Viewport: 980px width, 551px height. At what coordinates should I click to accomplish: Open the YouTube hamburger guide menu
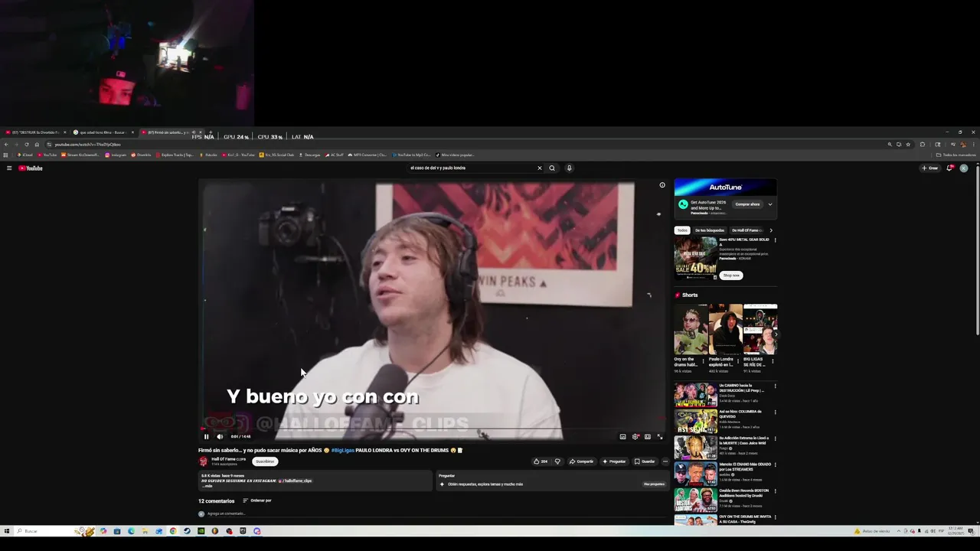click(9, 168)
